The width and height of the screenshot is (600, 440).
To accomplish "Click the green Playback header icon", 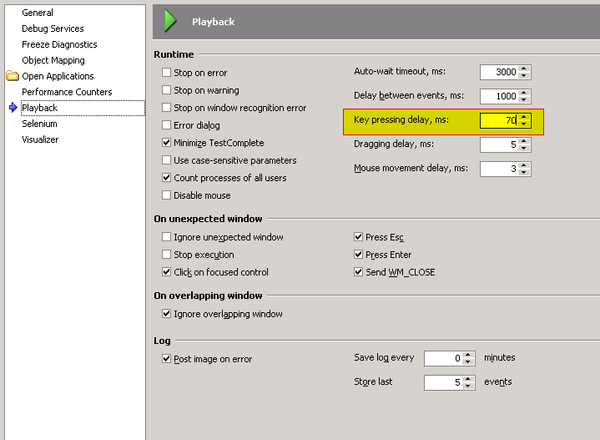I will coord(170,20).
